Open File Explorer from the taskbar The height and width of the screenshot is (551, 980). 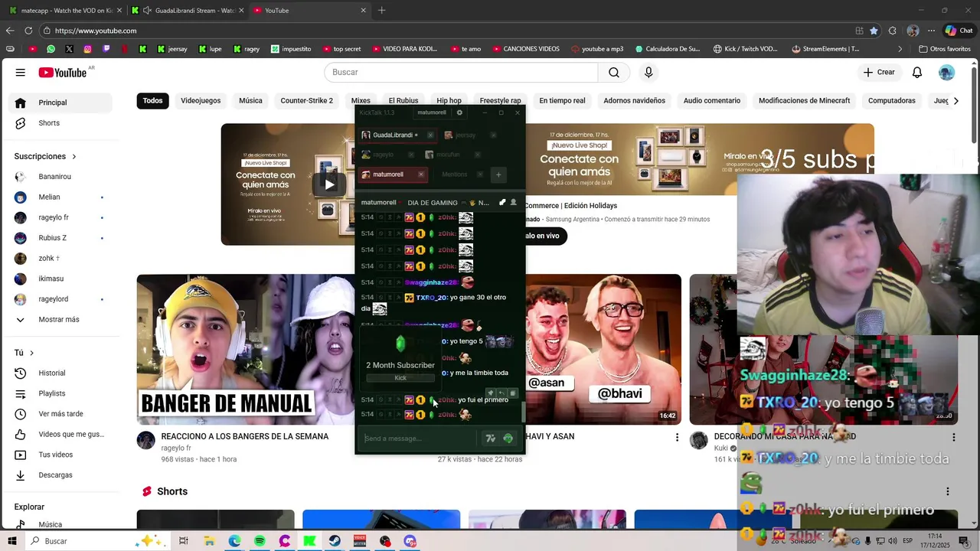pos(209,541)
